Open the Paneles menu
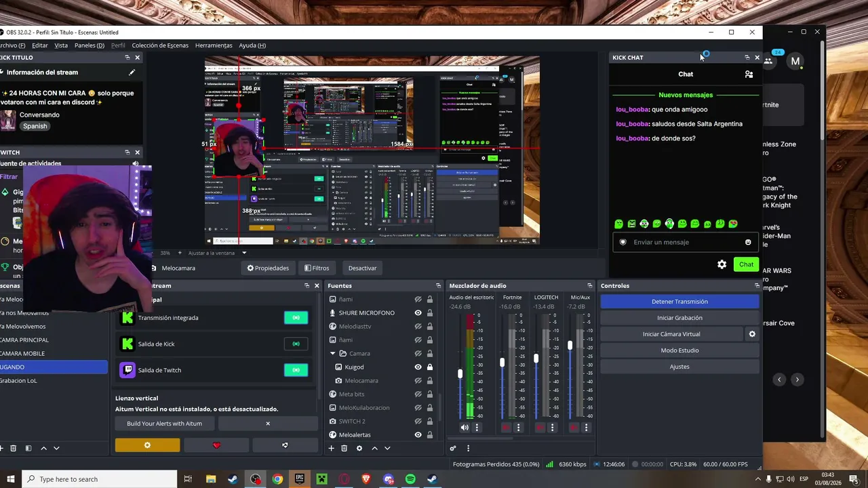The width and height of the screenshot is (868, 488). pos(90,45)
